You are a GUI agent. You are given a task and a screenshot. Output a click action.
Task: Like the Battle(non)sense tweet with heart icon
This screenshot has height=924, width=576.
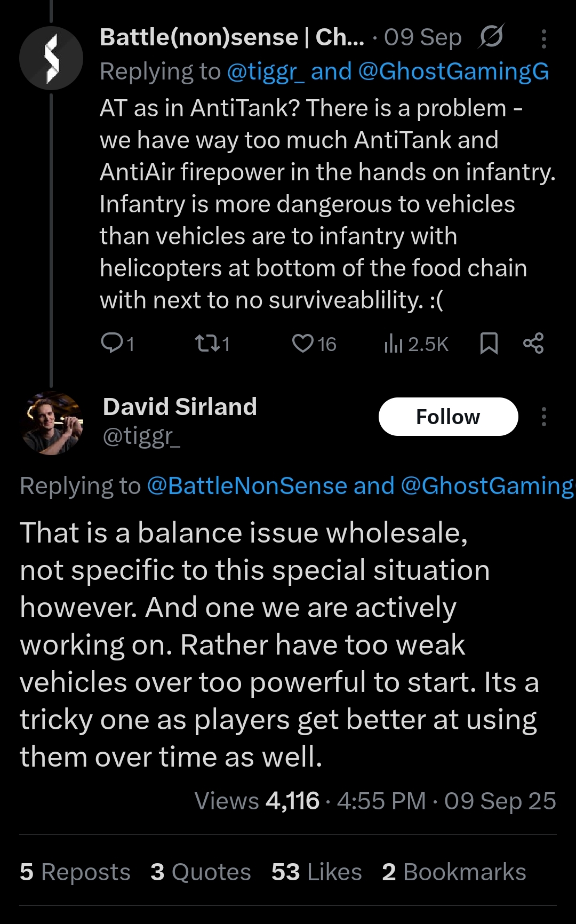click(x=303, y=344)
